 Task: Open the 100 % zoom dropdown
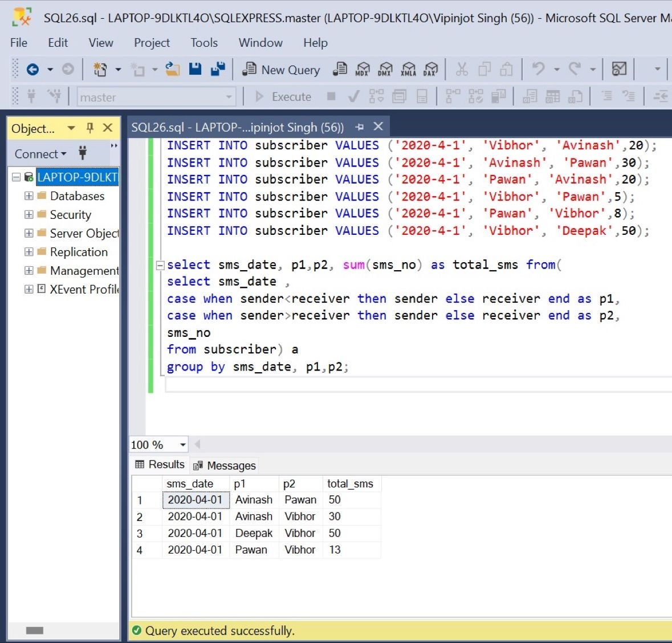(182, 445)
